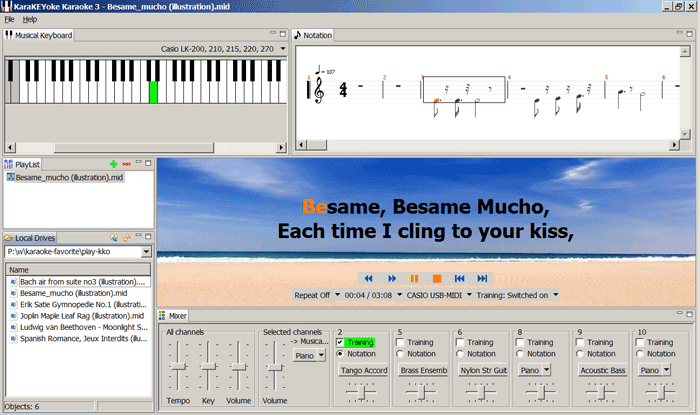Viewport: 700px width, 415px height.
Task: Skip to the previous track
Action: point(459,278)
